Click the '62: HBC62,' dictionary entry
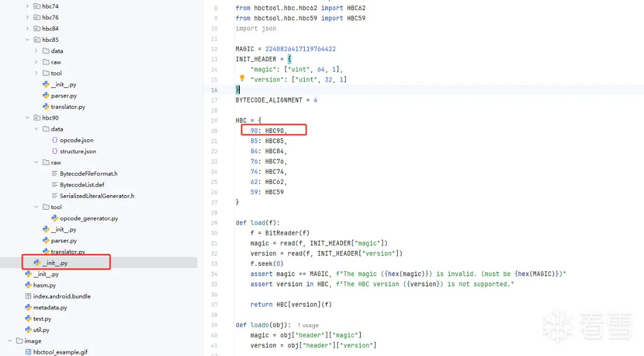 click(x=269, y=182)
